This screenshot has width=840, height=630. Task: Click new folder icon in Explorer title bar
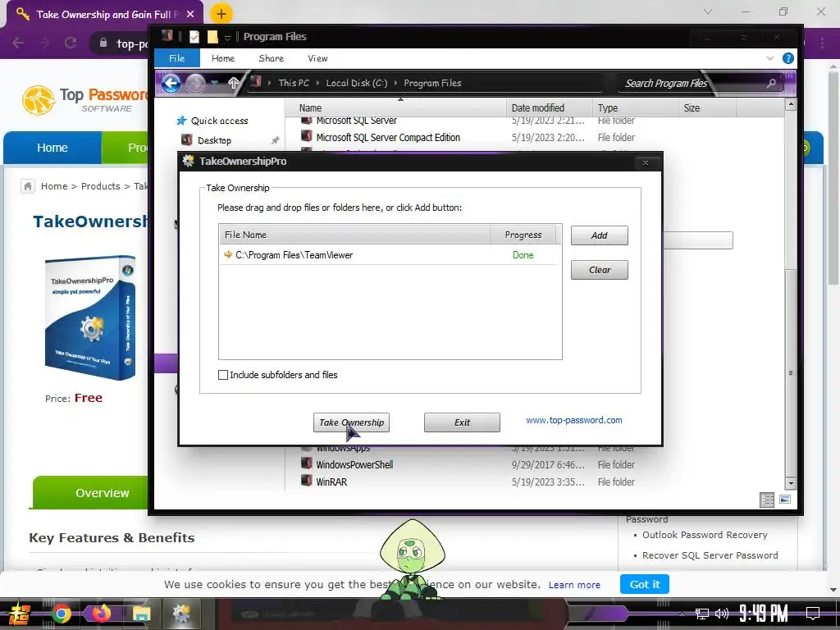click(x=212, y=37)
